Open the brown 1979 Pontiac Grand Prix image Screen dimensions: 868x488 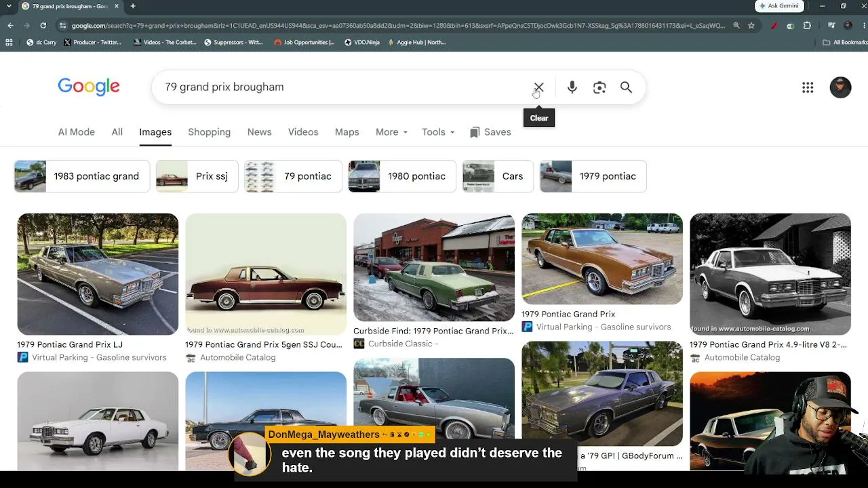602,259
